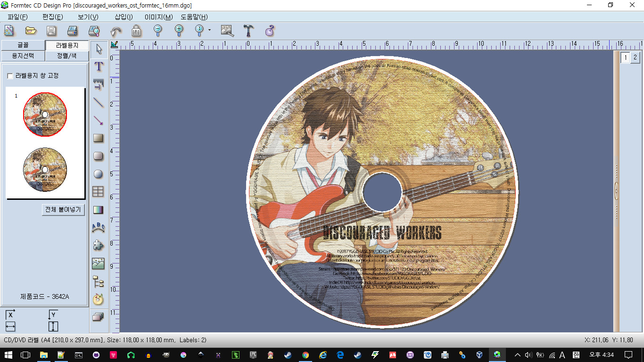Screen dimensions: 644x362
Task: Click the 전체 붙여넣기 button
Action: pyautogui.click(x=63, y=209)
